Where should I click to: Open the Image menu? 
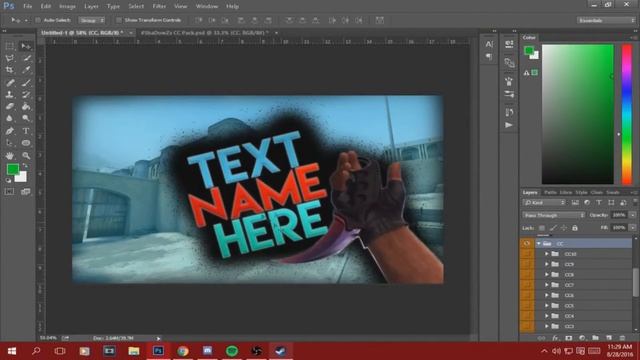click(x=67, y=7)
